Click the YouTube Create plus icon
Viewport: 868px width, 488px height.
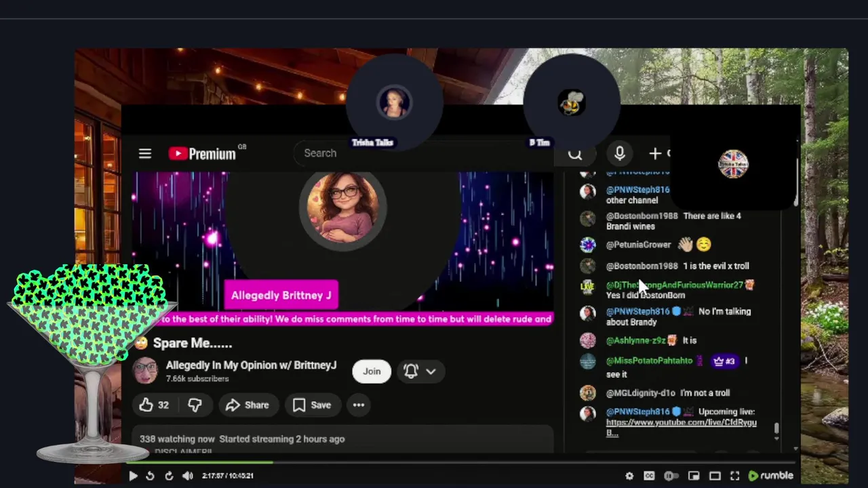[x=655, y=154]
